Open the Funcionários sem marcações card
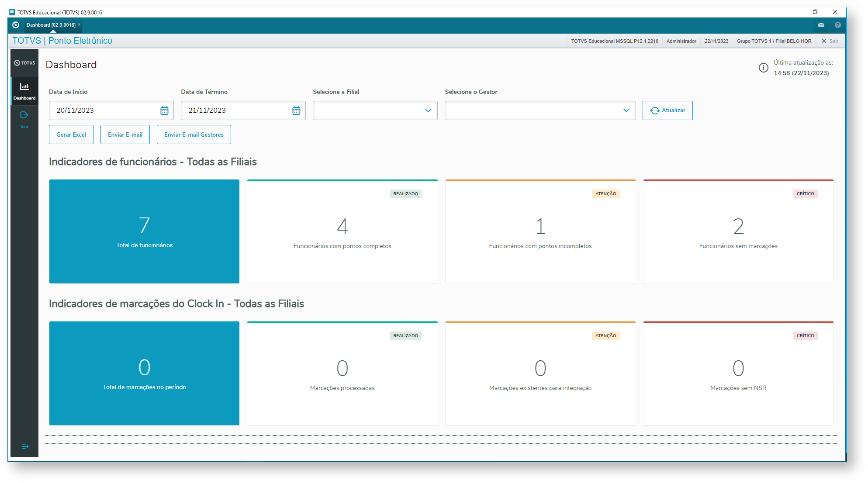The image size is (868, 483). pyautogui.click(x=738, y=232)
